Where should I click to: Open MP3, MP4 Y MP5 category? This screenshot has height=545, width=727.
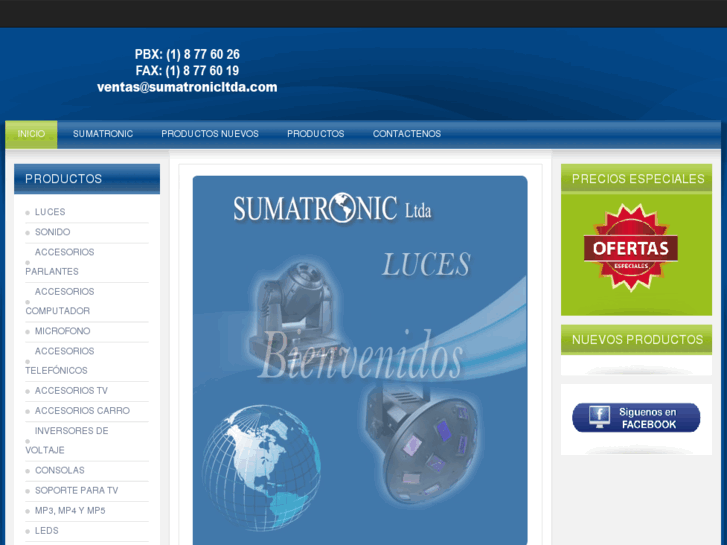point(70,511)
